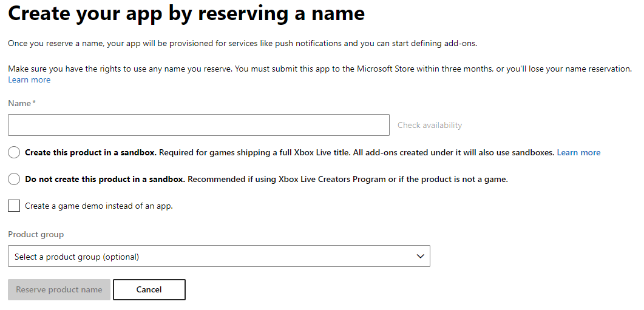Click Check availability next to Name field
Screen dimensions: 644x310
430,125
